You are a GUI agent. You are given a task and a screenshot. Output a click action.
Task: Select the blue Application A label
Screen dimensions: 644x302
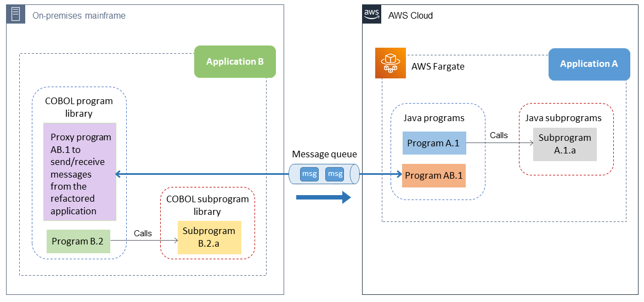(589, 64)
